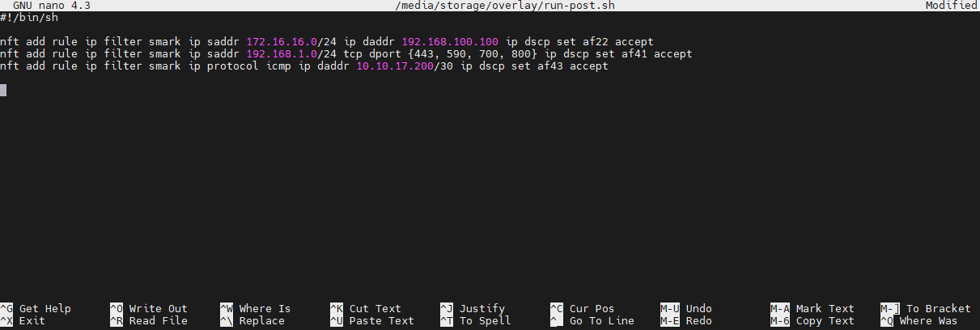
Task: Select the Replace shortcut
Action: point(261,320)
